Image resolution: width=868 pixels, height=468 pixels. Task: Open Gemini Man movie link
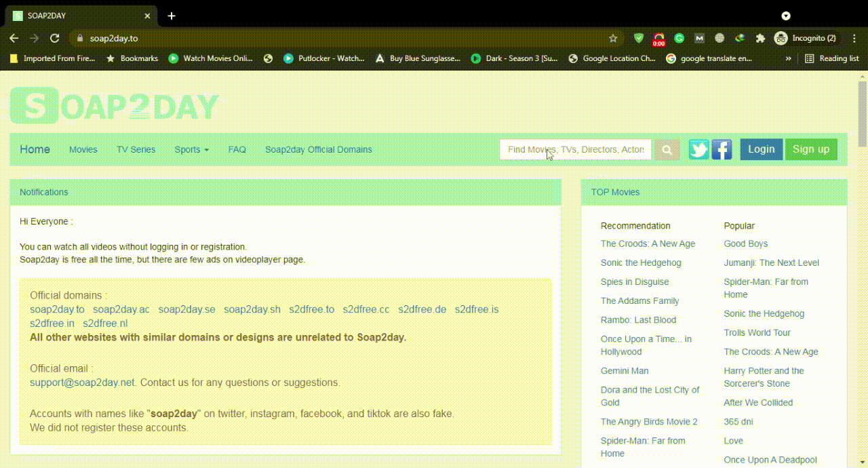[x=625, y=371]
